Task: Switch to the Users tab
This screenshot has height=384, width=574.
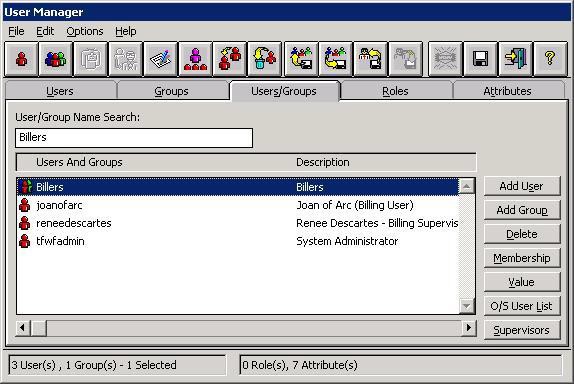Action: point(60,91)
